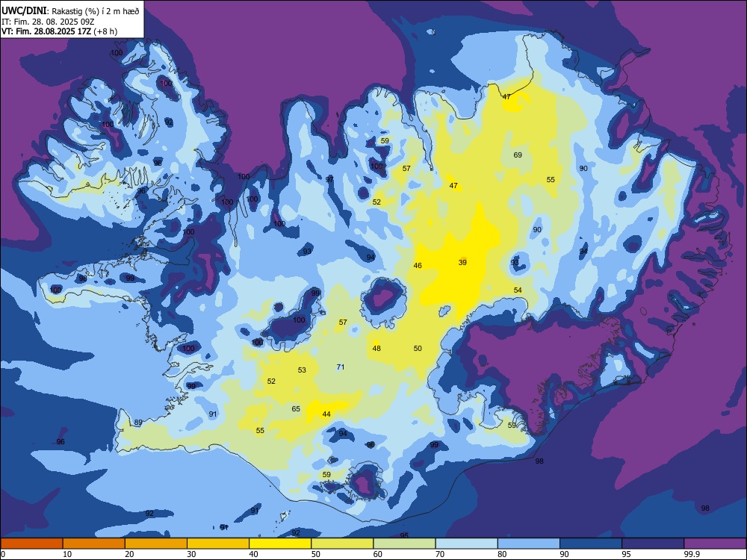The width and height of the screenshot is (747, 560).
Task: Select the 50–60 pale yellow legend swatch
Action: pyautogui.click(x=342, y=544)
